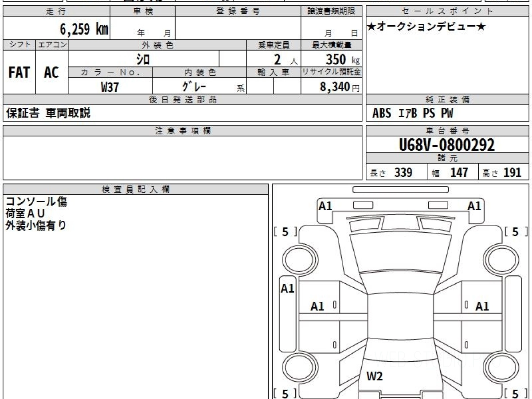Select the 走行 header cell
The height and width of the screenshot is (399, 532).
pyautogui.click(x=56, y=12)
